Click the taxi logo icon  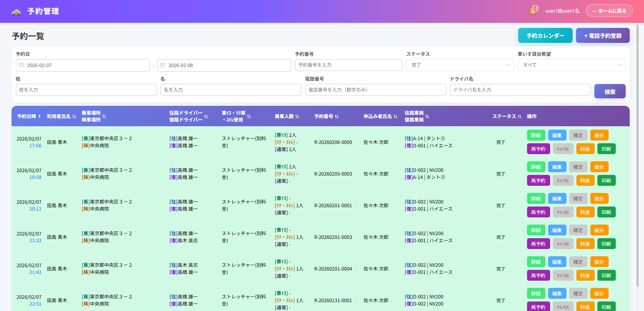coord(16,12)
